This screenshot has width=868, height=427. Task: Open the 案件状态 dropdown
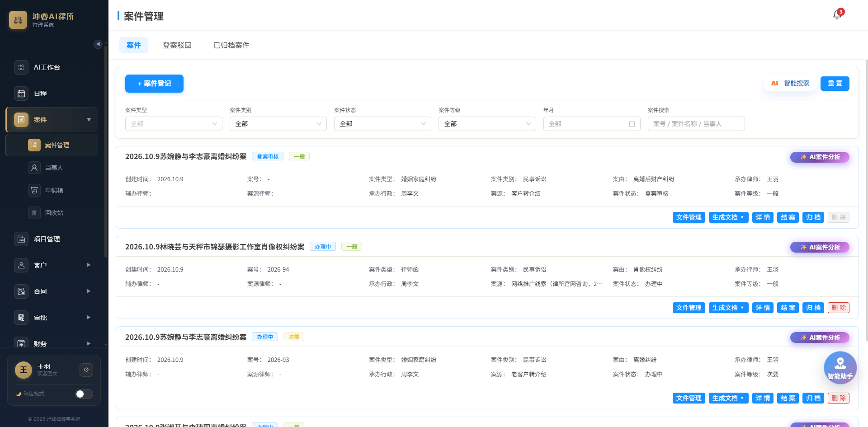point(382,124)
